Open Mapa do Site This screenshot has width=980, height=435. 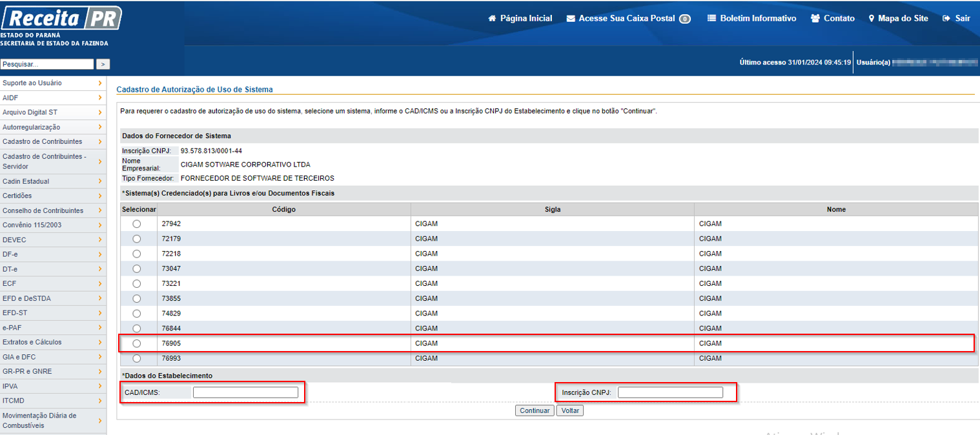898,19
